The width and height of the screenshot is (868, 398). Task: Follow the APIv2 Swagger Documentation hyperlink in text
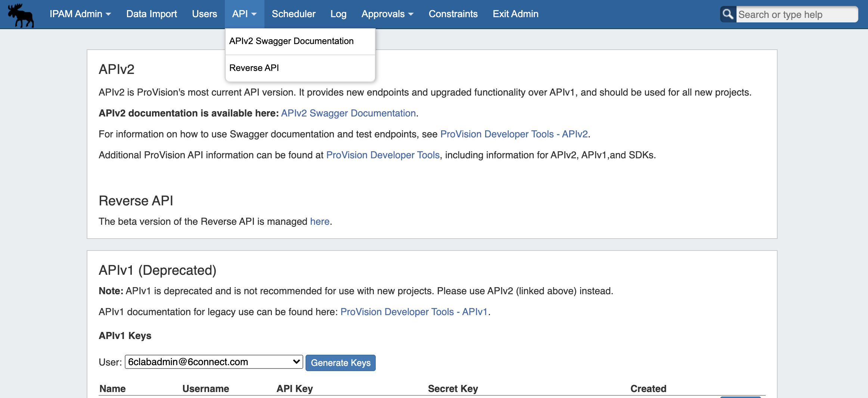[x=348, y=113]
